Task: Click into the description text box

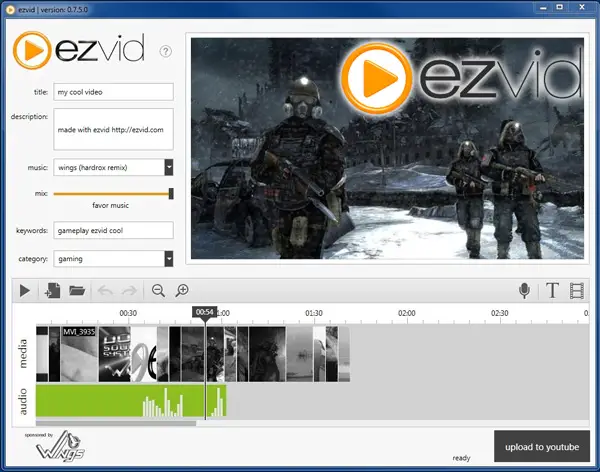Action: [113, 129]
